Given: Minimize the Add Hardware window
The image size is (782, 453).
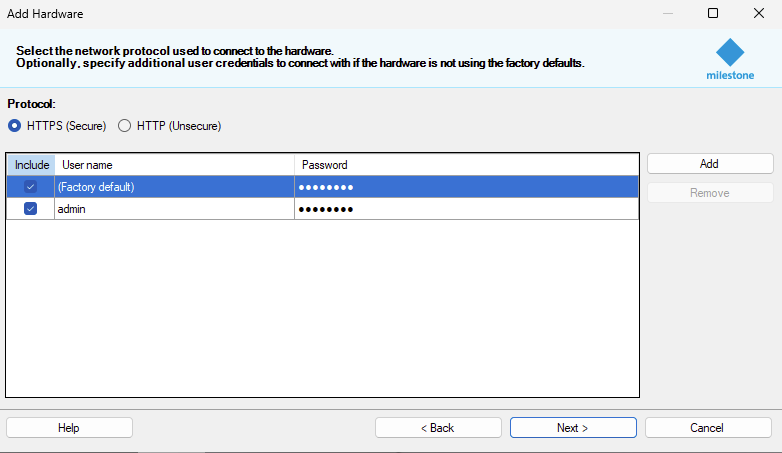Looking at the screenshot, I should click(668, 13).
